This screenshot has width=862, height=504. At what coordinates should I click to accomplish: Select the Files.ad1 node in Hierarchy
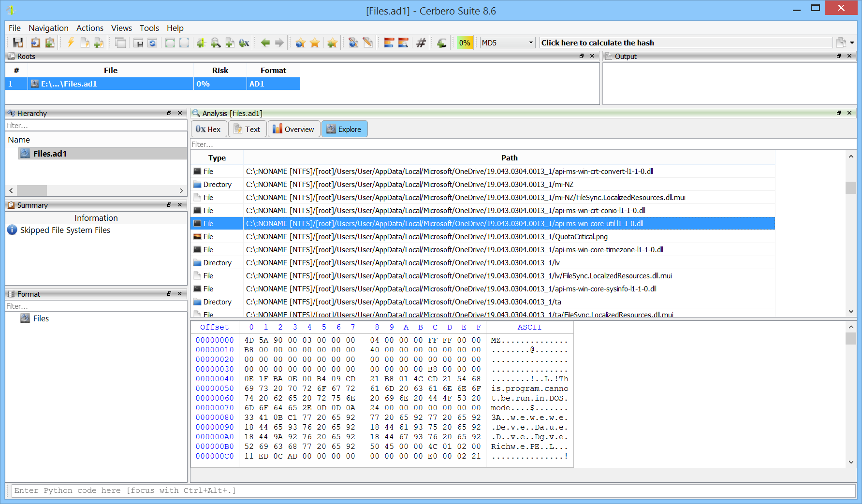[x=50, y=154]
